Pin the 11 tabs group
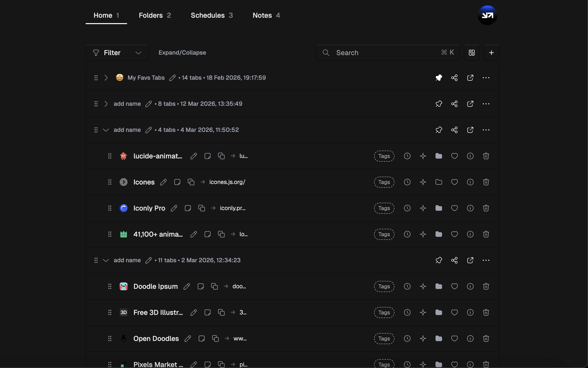Viewport: 588px width, 368px height. coord(439,260)
